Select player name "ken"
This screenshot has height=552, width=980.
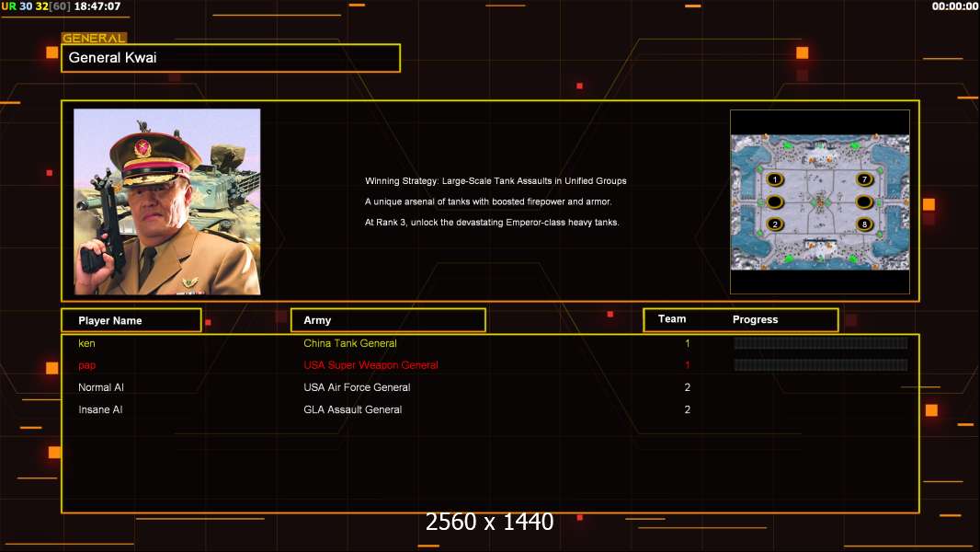86,343
